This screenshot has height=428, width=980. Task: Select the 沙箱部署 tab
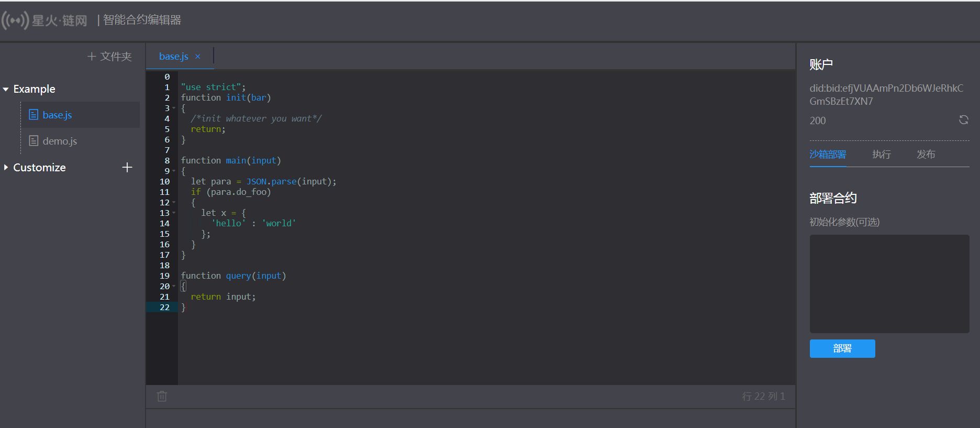point(828,155)
